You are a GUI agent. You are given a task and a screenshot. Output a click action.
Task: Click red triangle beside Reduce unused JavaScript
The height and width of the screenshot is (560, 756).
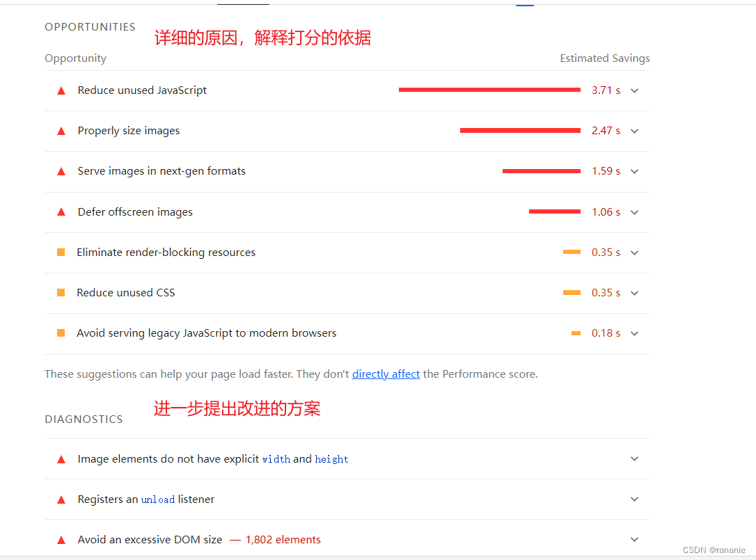(61, 90)
